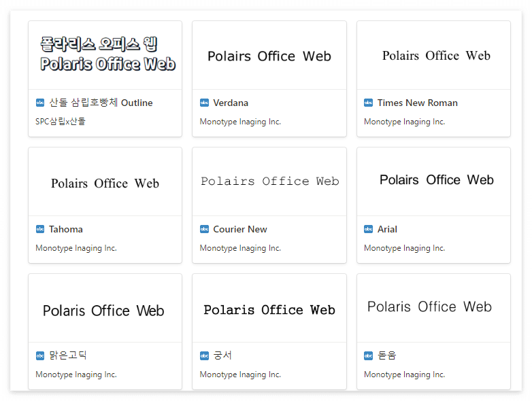Open the Times New Roman font preview
The width and height of the screenshot is (532, 401).
(x=433, y=56)
